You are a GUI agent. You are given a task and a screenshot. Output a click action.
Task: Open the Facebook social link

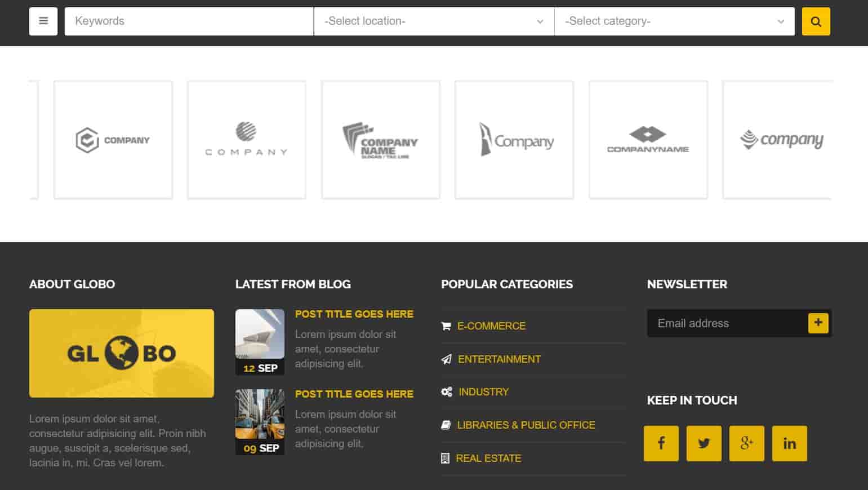[661, 443]
